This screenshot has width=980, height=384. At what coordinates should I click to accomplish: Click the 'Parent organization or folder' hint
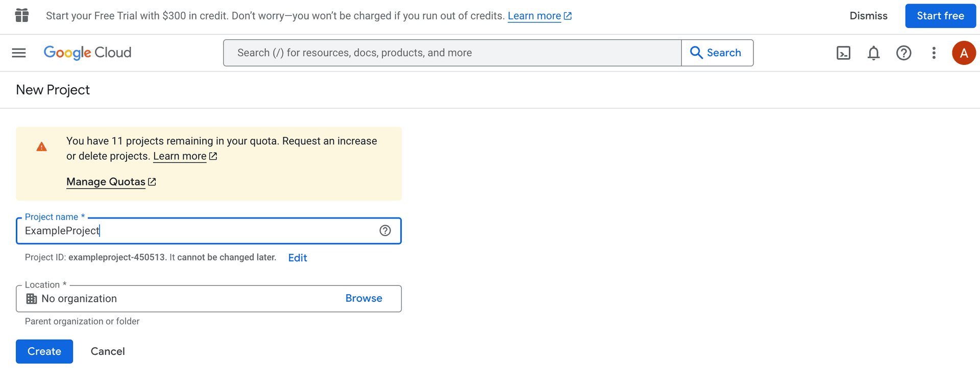[x=82, y=321]
